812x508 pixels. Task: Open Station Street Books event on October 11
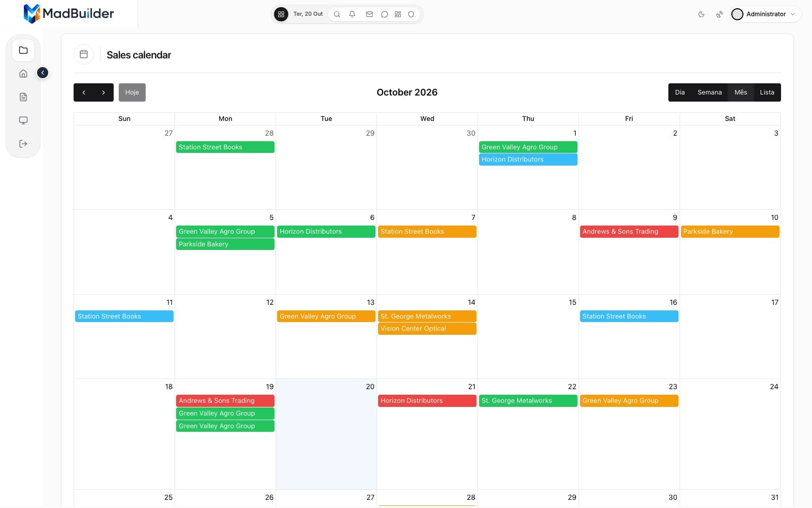(x=124, y=316)
